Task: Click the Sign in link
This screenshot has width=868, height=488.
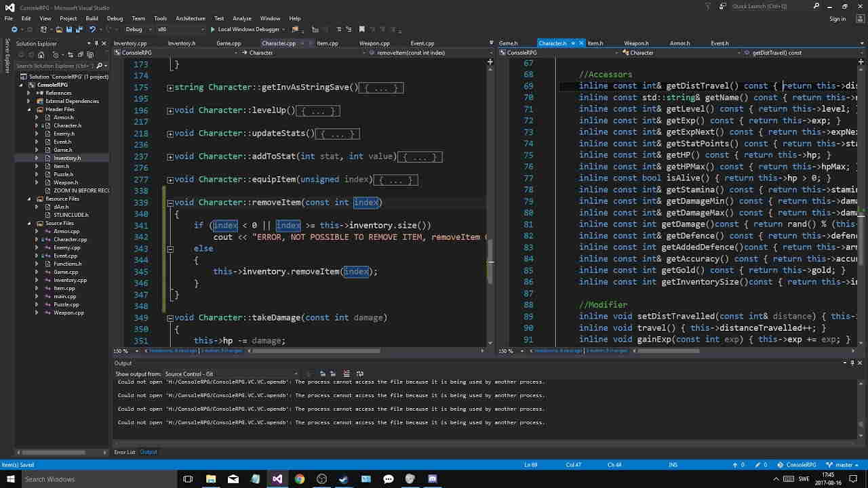Action: 837,18
